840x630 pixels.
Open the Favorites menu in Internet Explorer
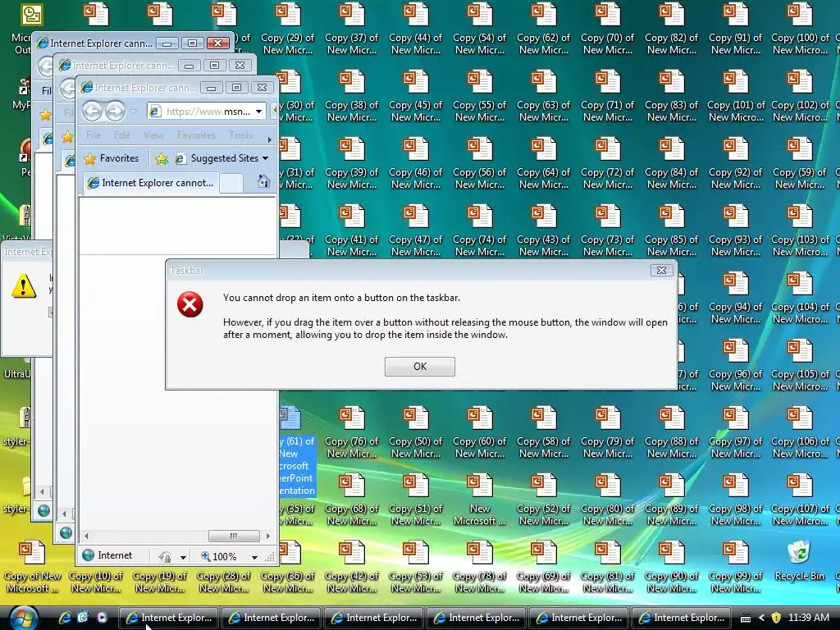[196, 135]
